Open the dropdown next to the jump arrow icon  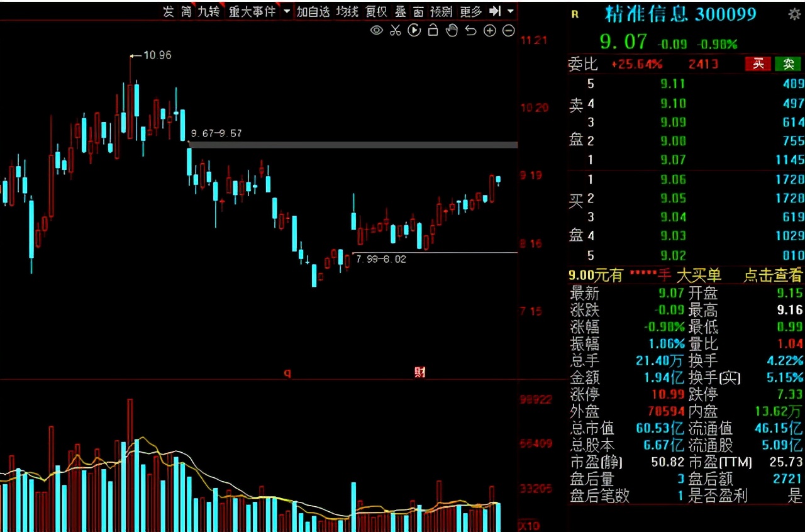pyautogui.click(x=511, y=11)
